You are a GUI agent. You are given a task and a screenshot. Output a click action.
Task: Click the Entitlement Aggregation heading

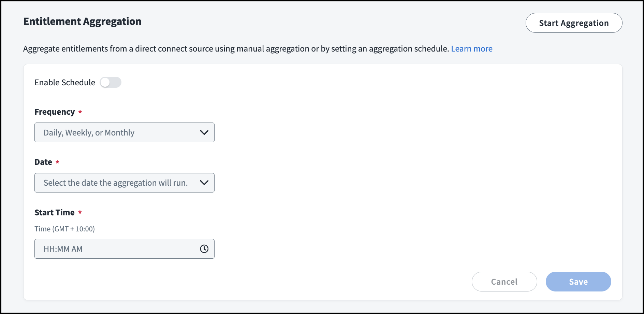(82, 22)
